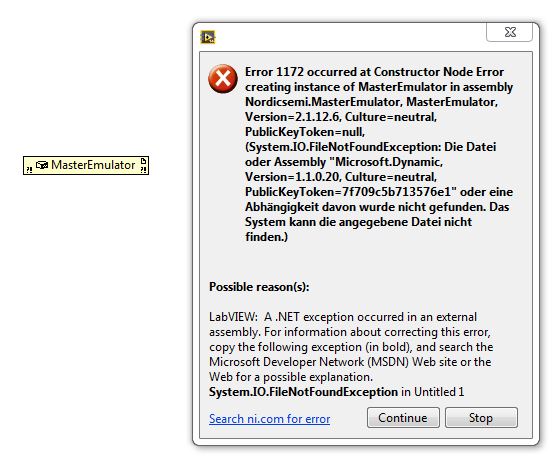
Task: Click the Microsoft.Dynamic assembly name text
Action: tap(387, 162)
